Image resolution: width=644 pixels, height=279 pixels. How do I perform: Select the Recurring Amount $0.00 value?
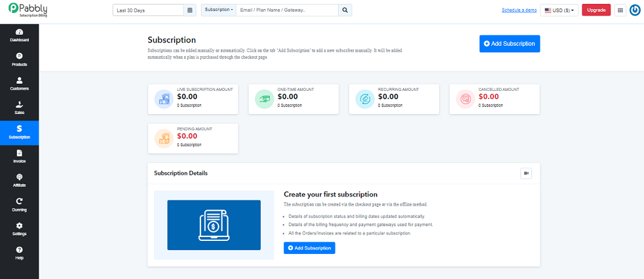click(x=388, y=97)
